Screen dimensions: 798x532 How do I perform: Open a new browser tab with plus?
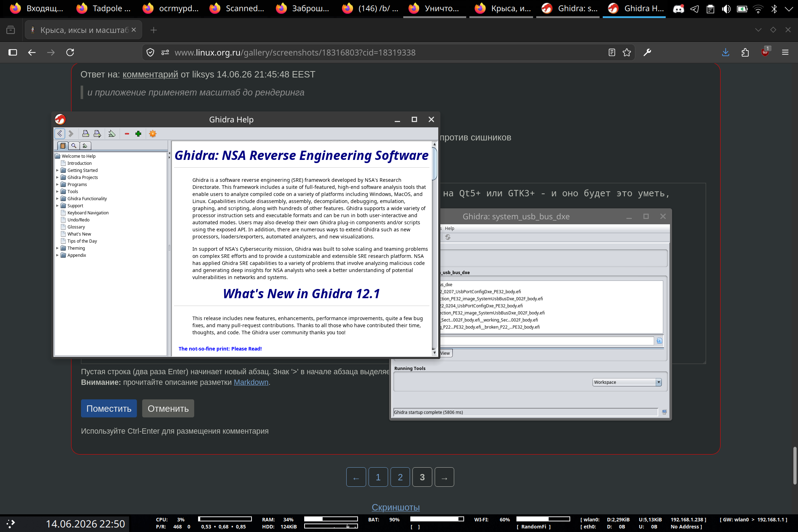coord(154,30)
